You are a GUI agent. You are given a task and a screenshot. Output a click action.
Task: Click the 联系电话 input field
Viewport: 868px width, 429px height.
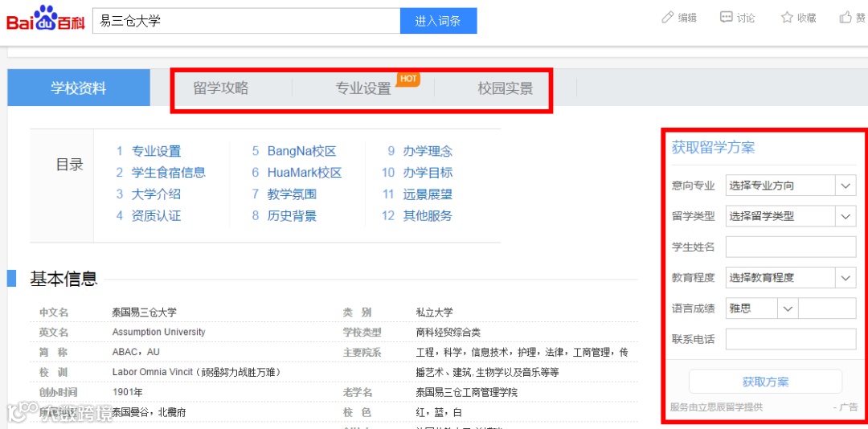coord(791,339)
